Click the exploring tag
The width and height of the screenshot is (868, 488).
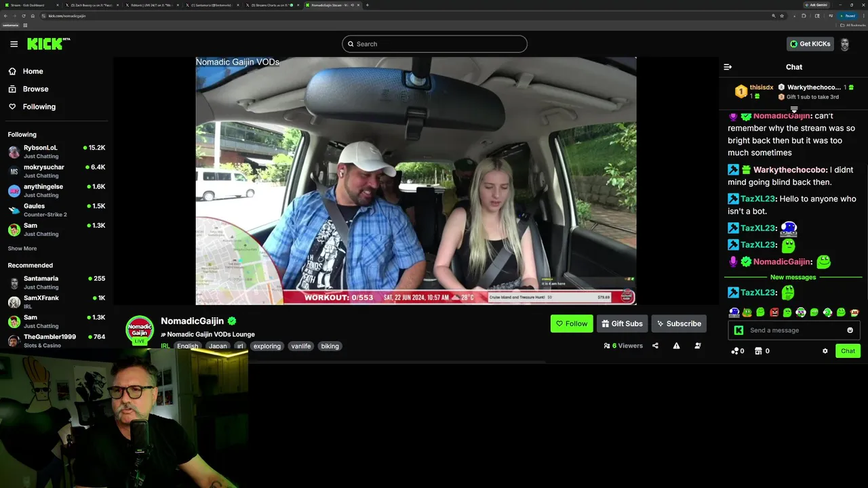click(267, 346)
